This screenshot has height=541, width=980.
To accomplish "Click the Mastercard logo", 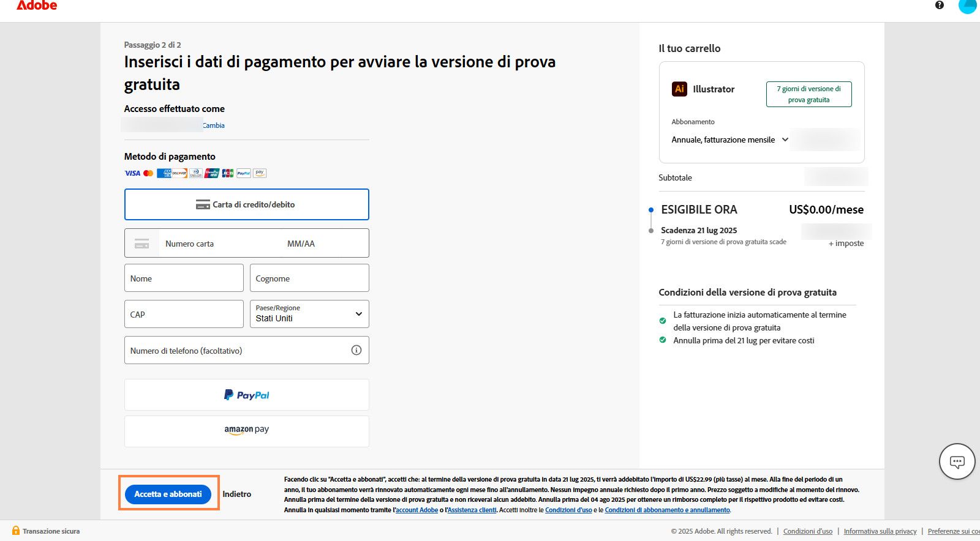I will tap(148, 173).
